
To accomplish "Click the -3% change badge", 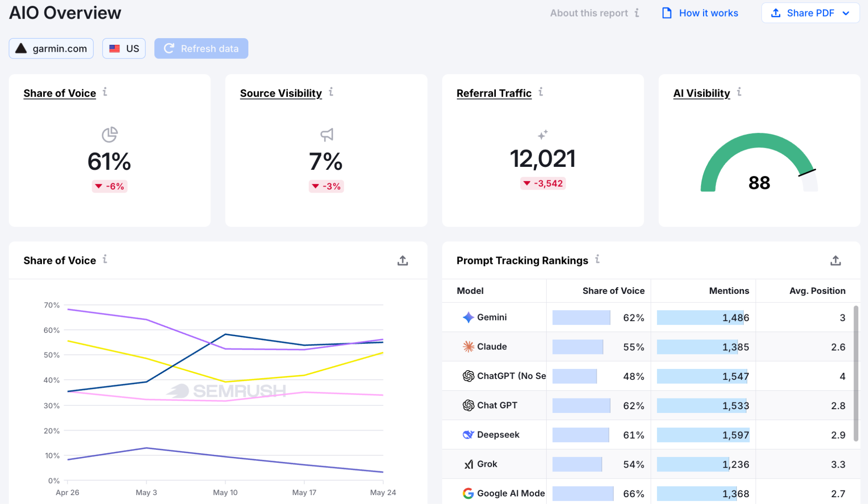I will point(326,186).
